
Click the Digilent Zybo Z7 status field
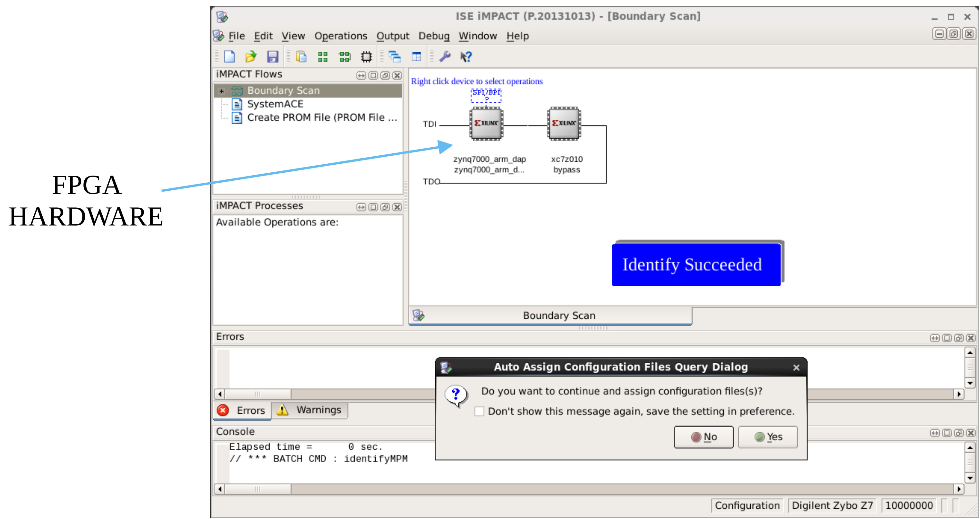[x=832, y=505]
